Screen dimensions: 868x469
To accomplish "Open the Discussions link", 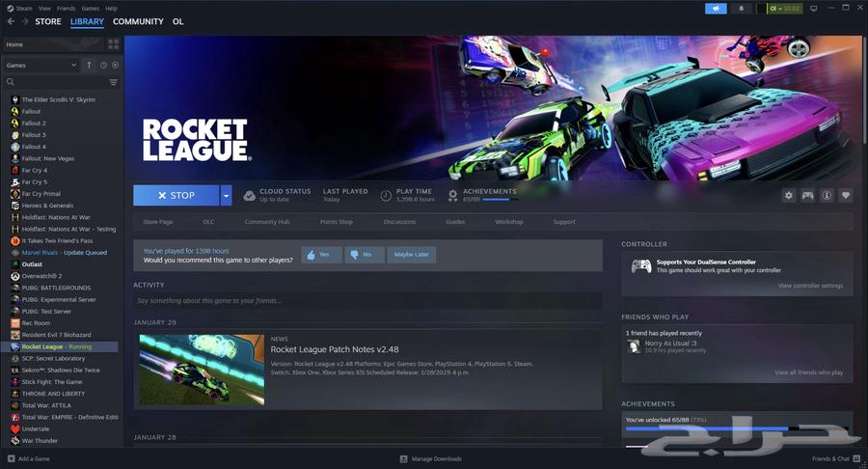I will (399, 222).
